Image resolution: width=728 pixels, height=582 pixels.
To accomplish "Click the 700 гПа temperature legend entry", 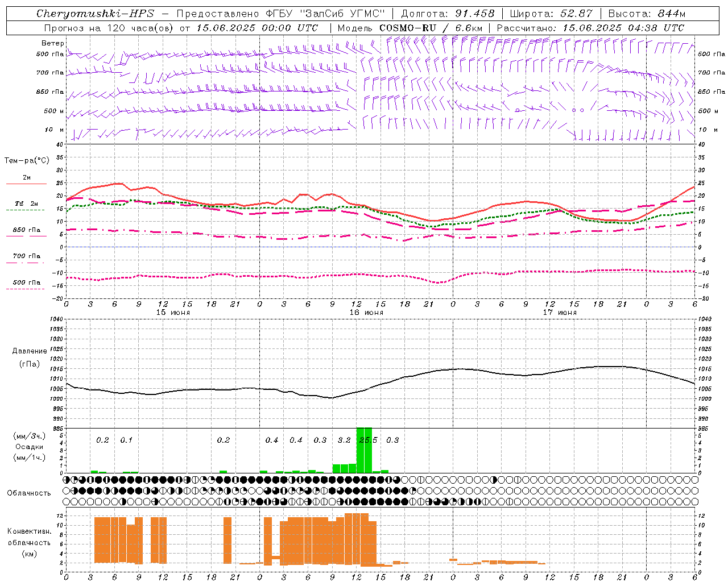I will [26, 256].
